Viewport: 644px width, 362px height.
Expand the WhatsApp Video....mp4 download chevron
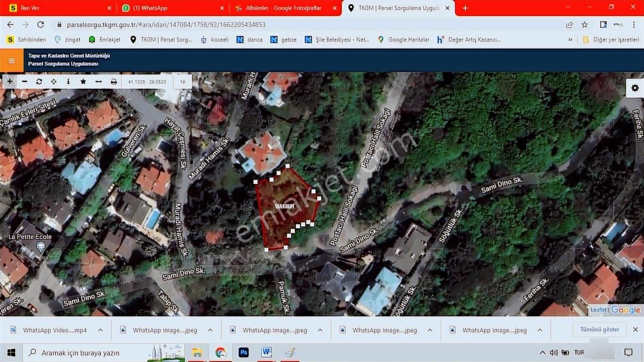pyautogui.click(x=99, y=330)
